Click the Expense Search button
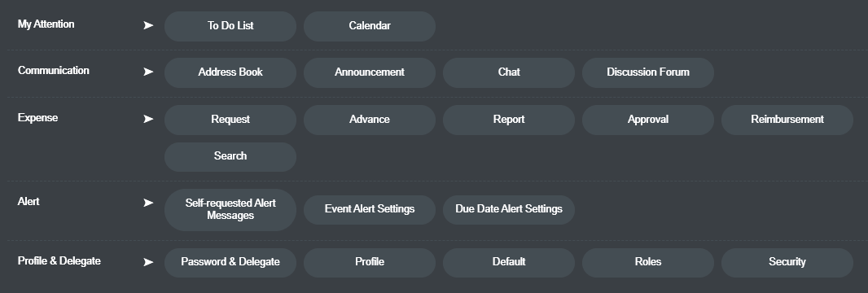The width and height of the screenshot is (868, 293). pyautogui.click(x=230, y=156)
